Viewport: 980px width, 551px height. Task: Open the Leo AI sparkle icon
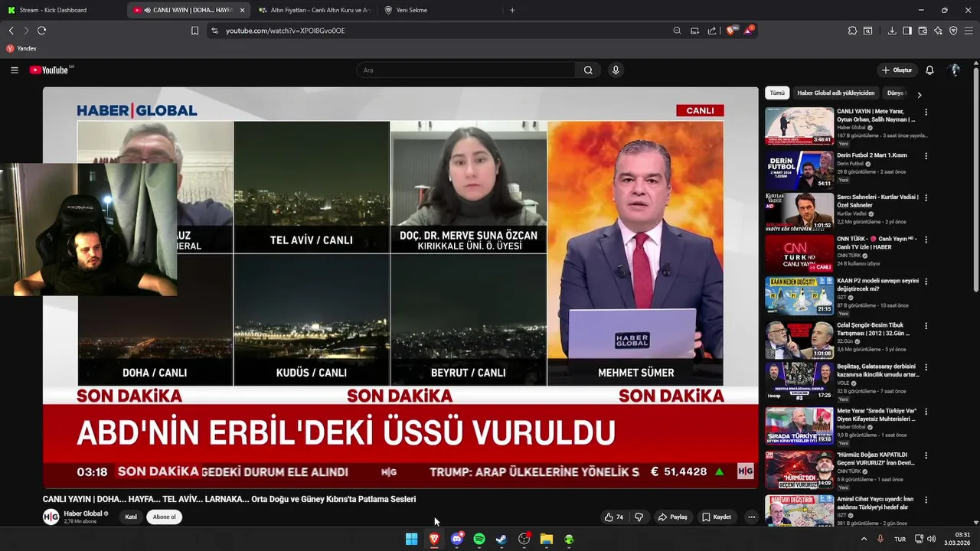938,31
